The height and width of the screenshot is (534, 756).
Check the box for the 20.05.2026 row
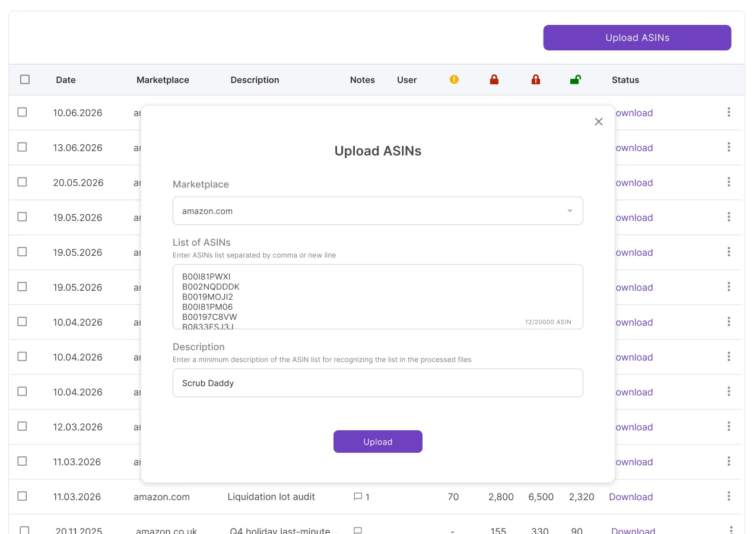coord(22,182)
